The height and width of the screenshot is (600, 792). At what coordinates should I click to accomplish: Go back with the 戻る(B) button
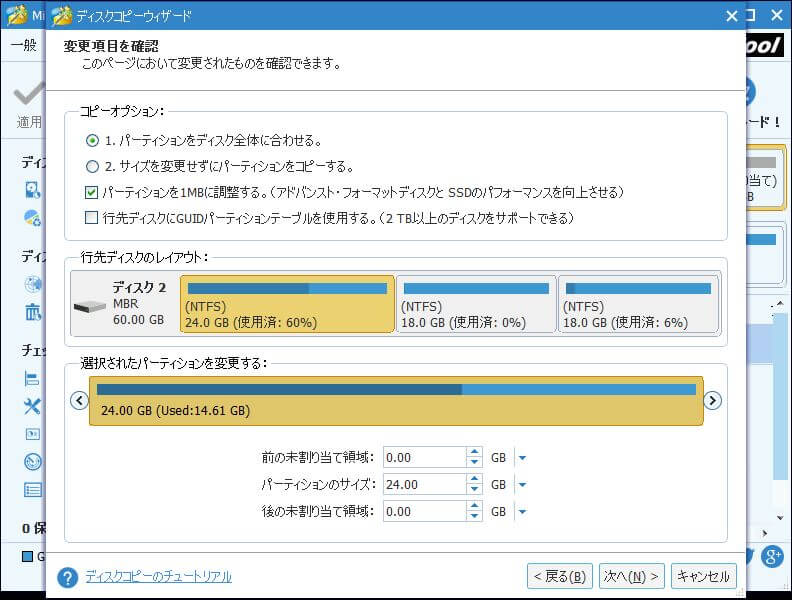click(x=561, y=576)
